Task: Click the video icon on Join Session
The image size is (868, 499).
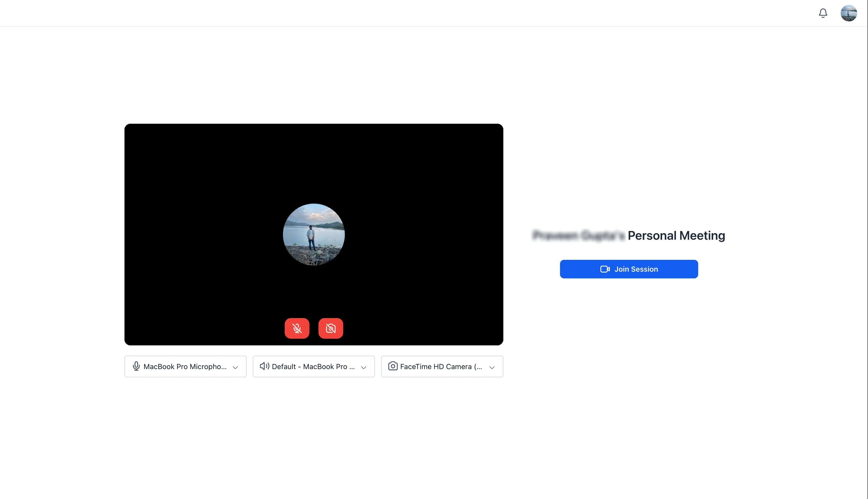Action: coord(605,269)
